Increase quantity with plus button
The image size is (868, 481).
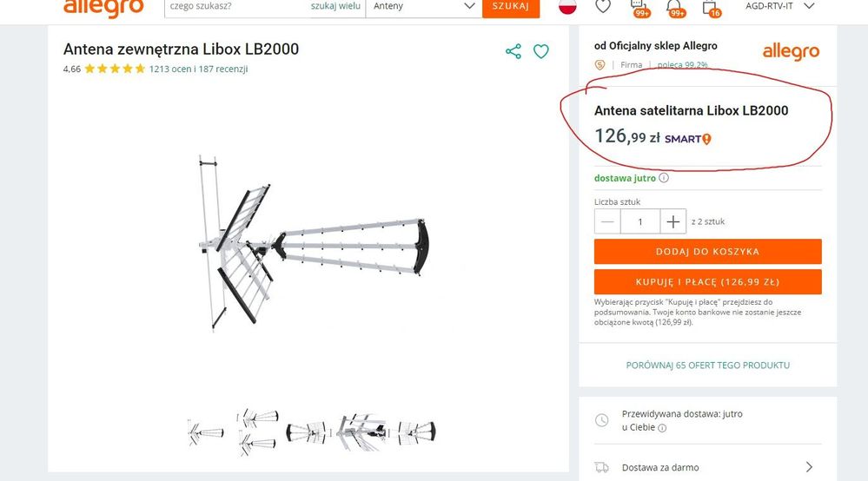click(x=673, y=221)
